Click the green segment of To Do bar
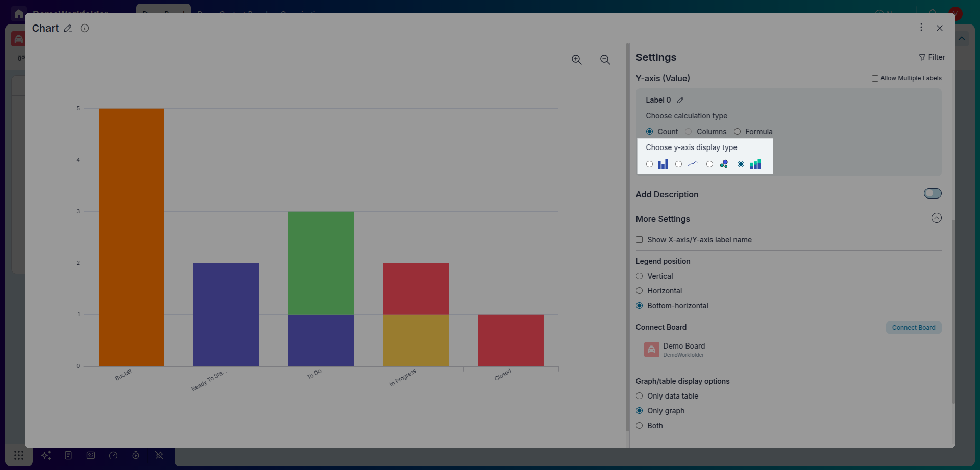980x470 pixels. 321,263
